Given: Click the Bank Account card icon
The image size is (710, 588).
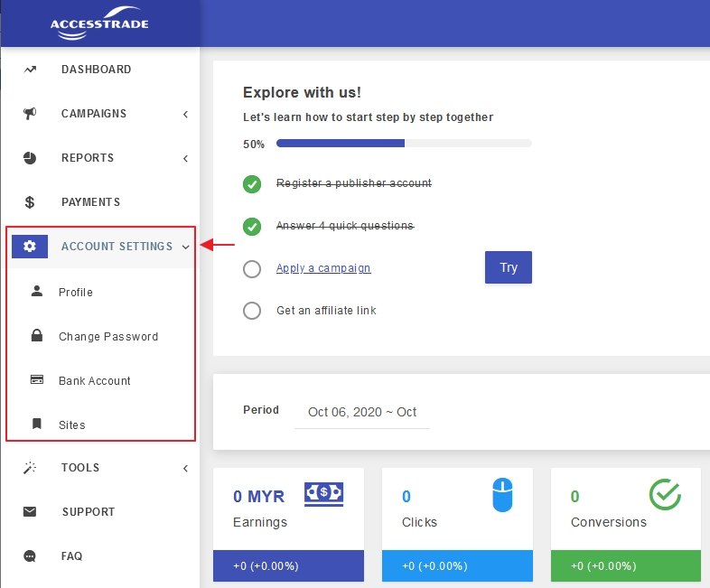Looking at the screenshot, I should [37, 379].
